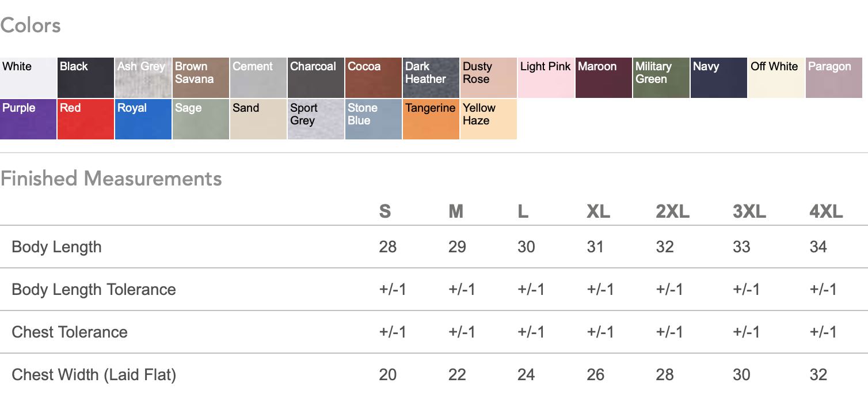The width and height of the screenshot is (868, 394).
Task: Pick the Dusty Rose swatch
Action: coord(489,78)
